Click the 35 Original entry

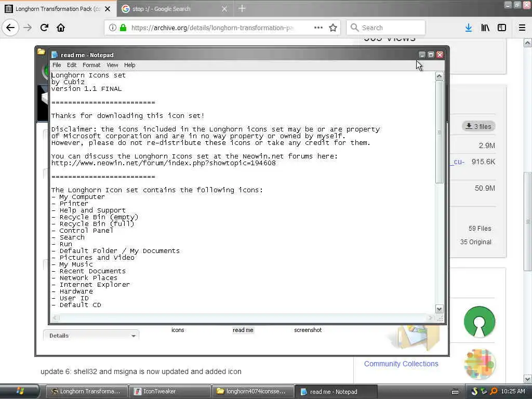(476, 242)
